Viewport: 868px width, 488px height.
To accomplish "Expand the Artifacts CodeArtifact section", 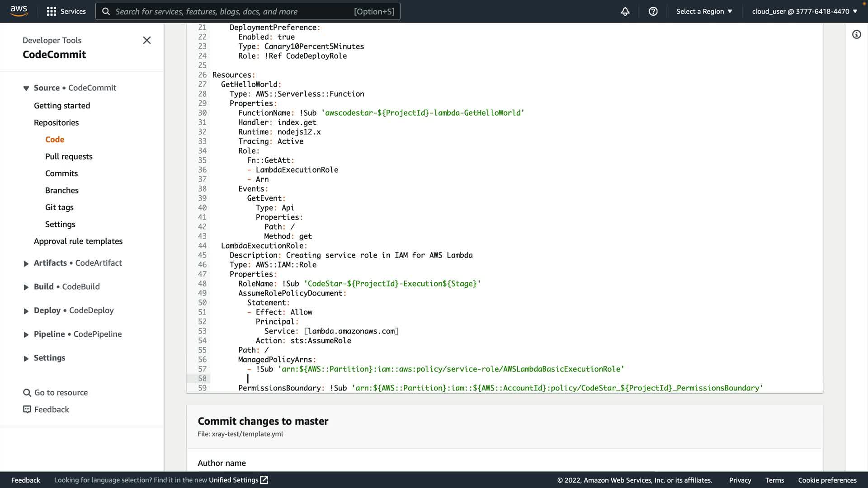I will 26,263.
